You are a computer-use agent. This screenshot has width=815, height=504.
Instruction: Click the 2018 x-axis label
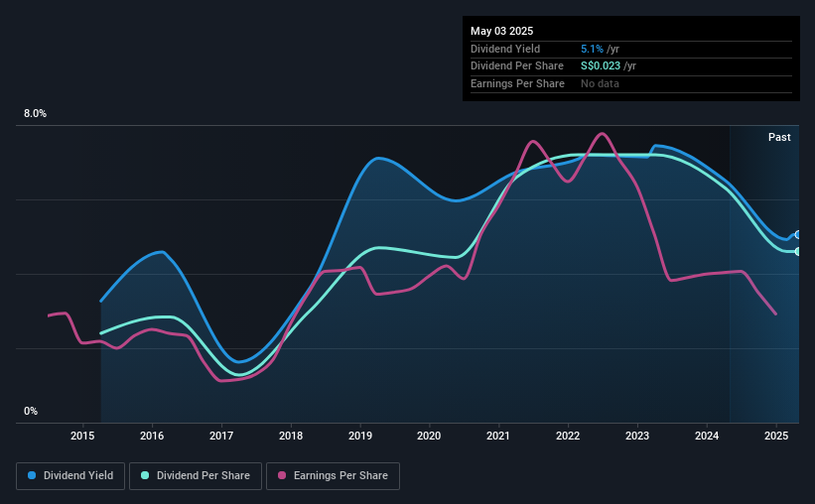click(x=291, y=436)
